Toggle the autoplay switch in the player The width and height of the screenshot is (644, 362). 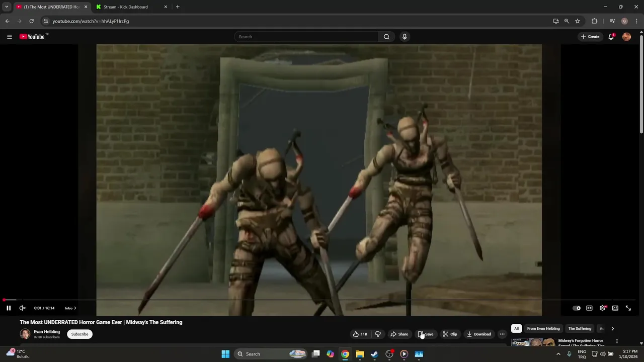click(577, 308)
